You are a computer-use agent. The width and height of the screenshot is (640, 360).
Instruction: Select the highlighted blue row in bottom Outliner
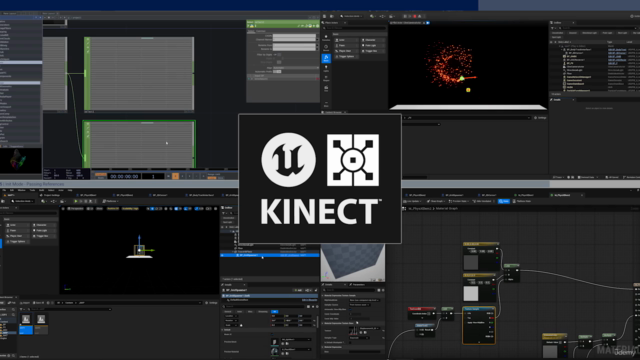pos(269,255)
